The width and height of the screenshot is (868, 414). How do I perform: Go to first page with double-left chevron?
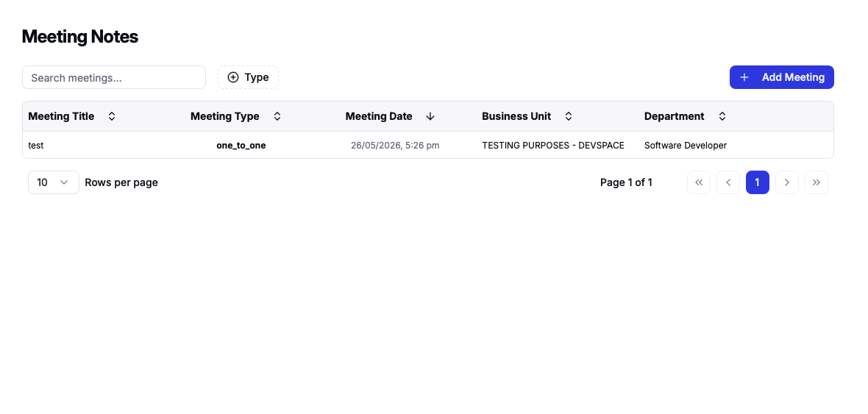(699, 182)
